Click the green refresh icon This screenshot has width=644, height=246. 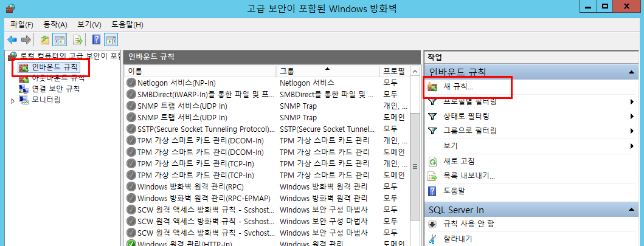pos(432,161)
